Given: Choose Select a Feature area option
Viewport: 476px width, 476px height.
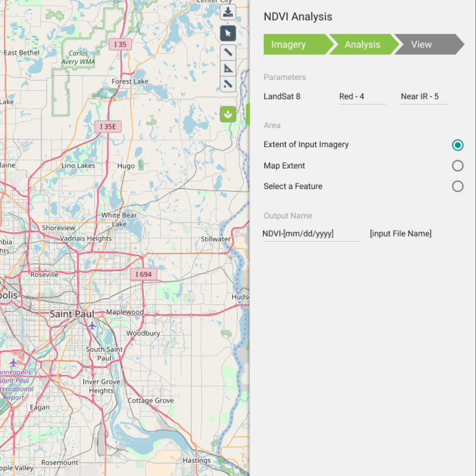Looking at the screenshot, I should [457, 186].
